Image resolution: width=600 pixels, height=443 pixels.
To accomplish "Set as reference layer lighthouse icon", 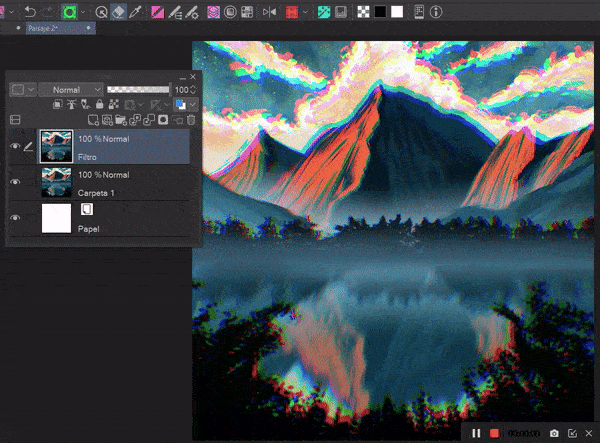I will click(x=72, y=104).
